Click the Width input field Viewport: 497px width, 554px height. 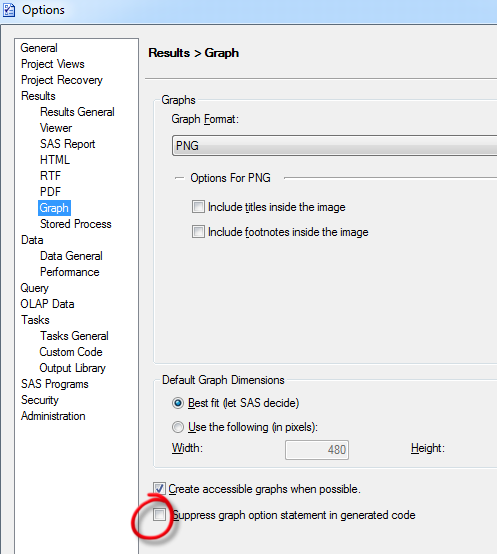click(x=317, y=450)
